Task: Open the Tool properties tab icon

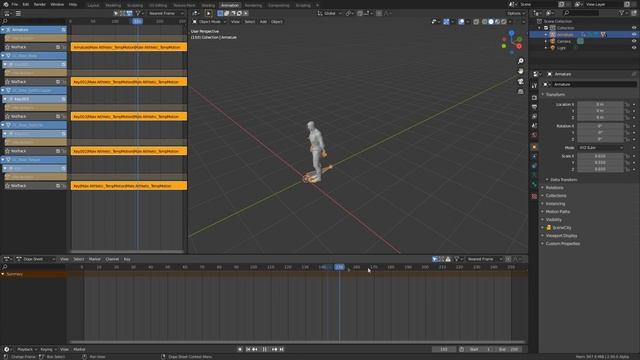Action: [x=534, y=86]
